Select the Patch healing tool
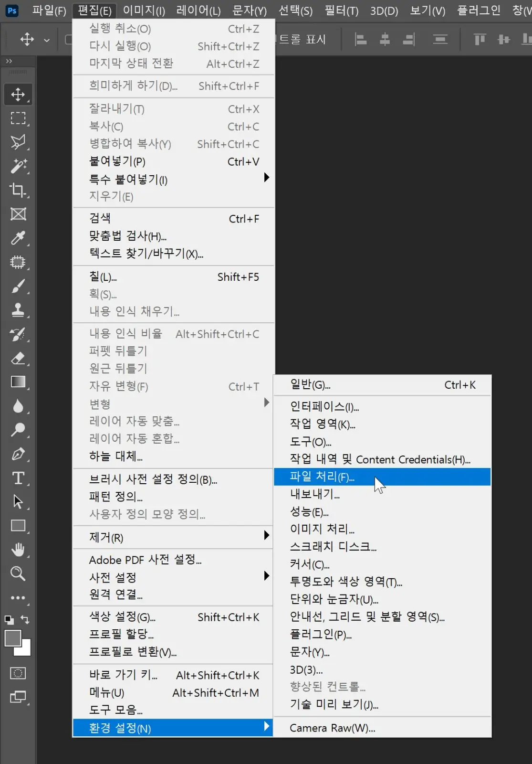Screen dimensions: 532x764 point(18,262)
